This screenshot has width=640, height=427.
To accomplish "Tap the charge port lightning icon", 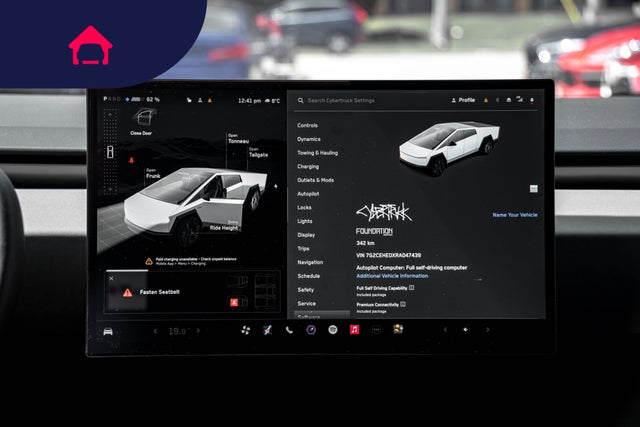I will (x=276, y=187).
